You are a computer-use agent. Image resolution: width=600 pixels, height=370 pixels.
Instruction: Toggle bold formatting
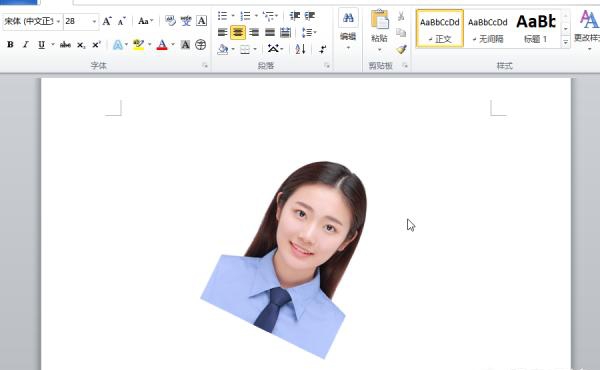(x=10, y=45)
